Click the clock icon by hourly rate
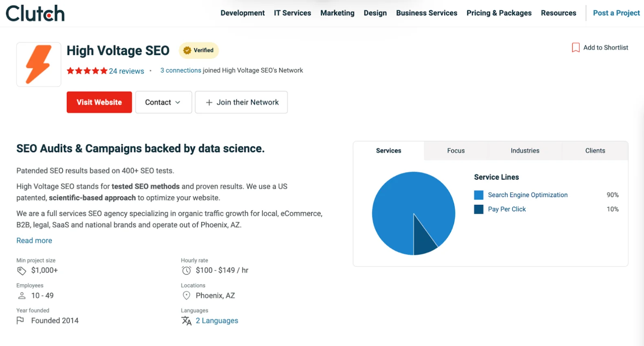The image size is (644, 346). (186, 271)
